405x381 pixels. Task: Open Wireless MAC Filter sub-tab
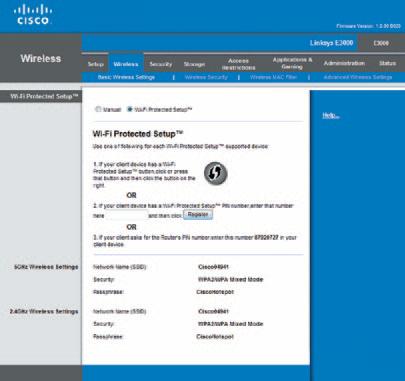click(x=273, y=77)
